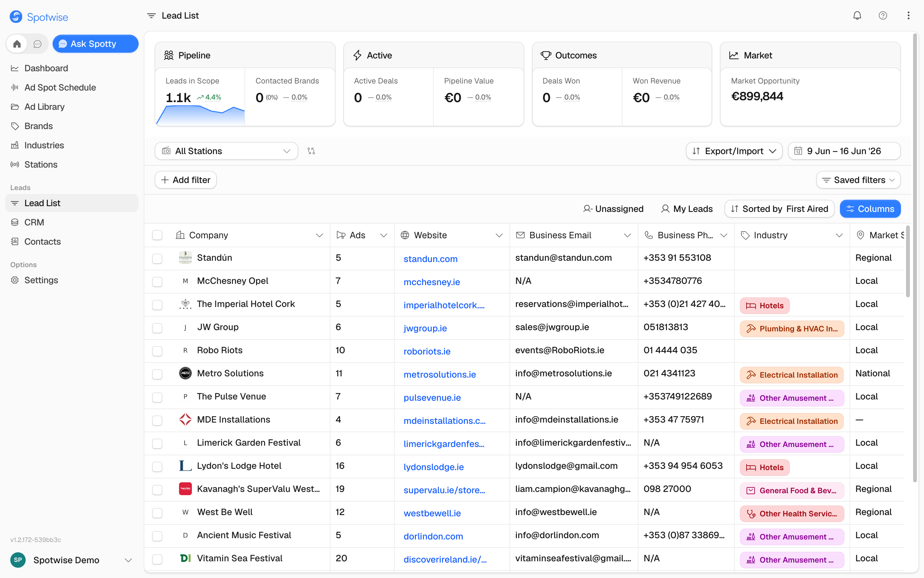The height and width of the screenshot is (578, 924).
Task: Open the Columns button
Action: (870, 209)
